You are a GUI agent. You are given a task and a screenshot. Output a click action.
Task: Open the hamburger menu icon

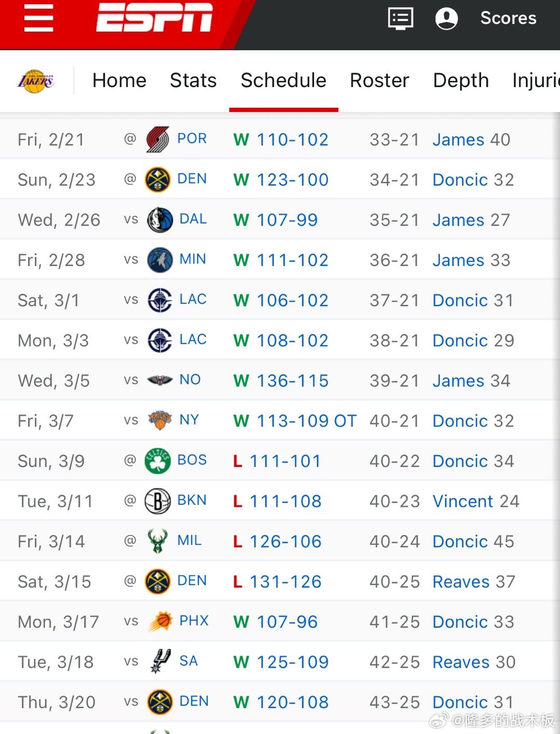[x=39, y=19]
